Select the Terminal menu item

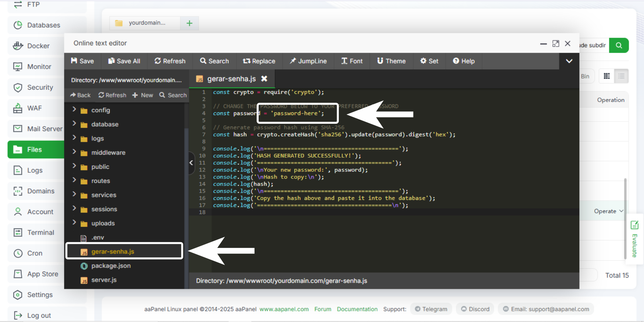point(40,232)
